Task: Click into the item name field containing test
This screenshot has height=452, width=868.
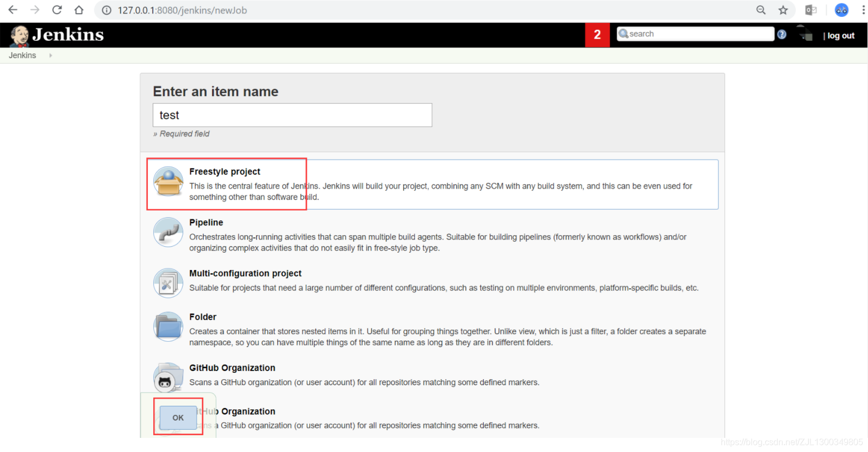Action: tap(292, 115)
